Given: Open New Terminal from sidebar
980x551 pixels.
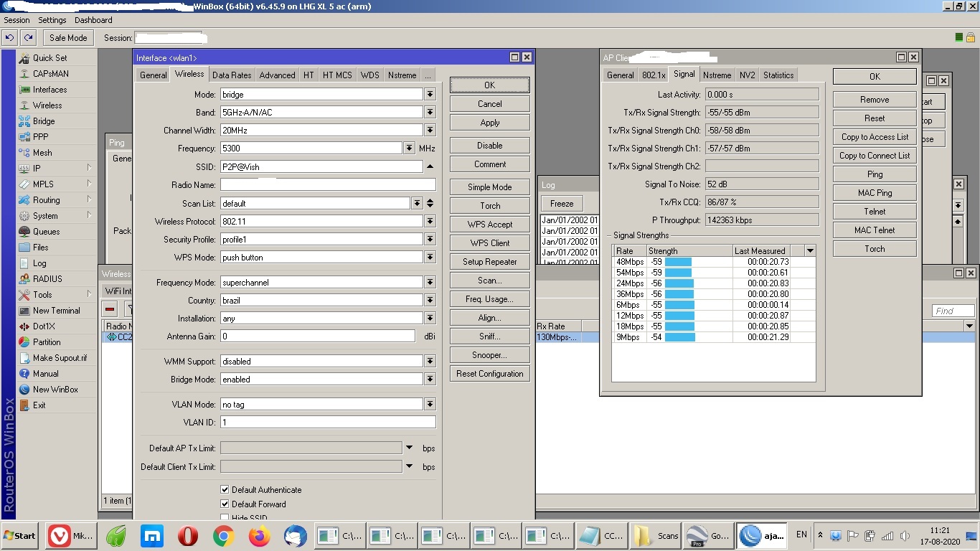Looking at the screenshot, I should click(x=57, y=311).
